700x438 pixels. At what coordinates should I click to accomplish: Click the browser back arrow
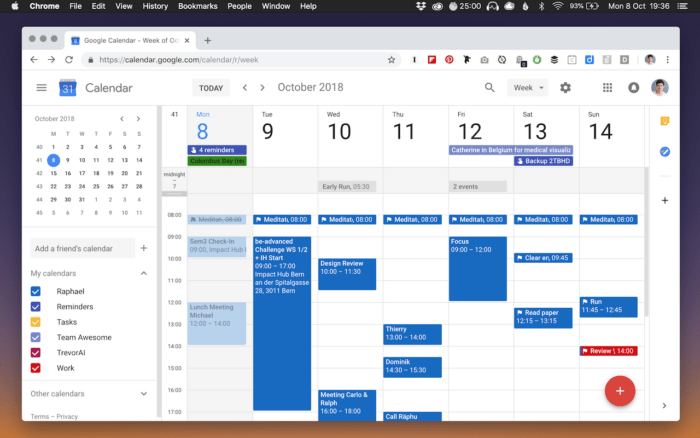click(34, 60)
